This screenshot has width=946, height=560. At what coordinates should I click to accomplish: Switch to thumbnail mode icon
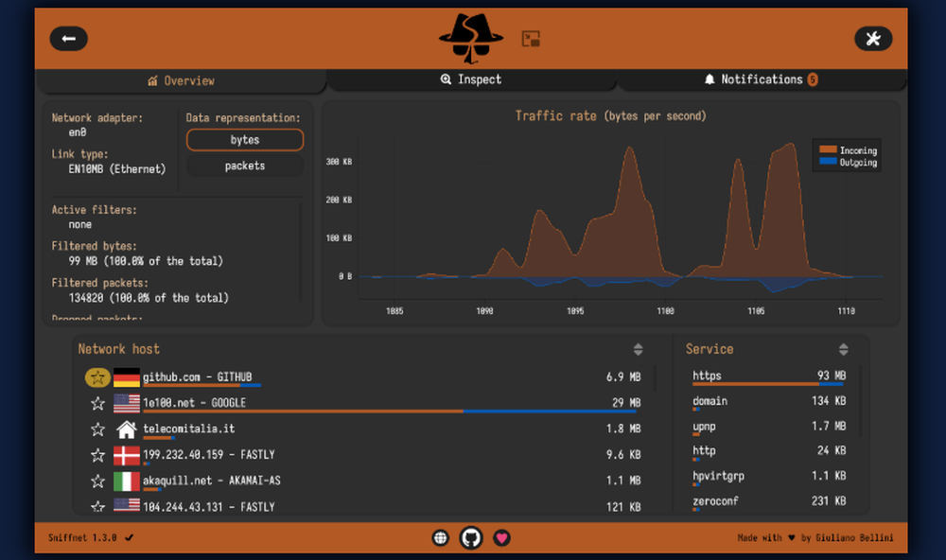(531, 39)
